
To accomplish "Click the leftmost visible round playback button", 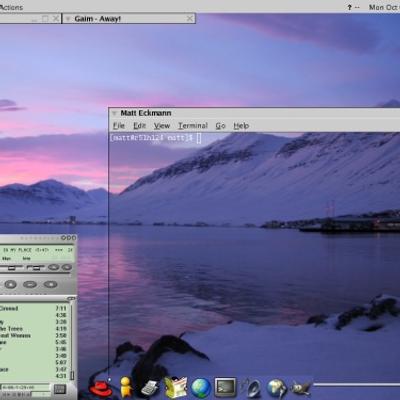I will click(x=10, y=284).
